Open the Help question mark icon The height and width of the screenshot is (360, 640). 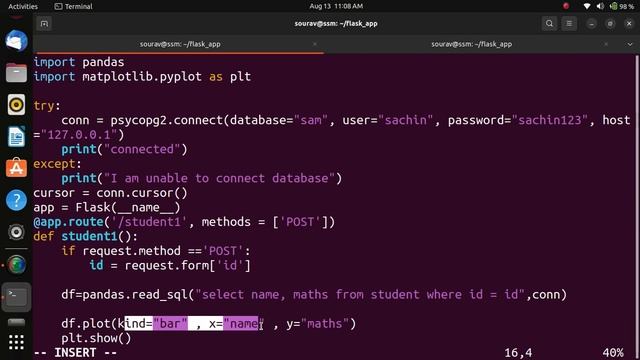coord(16,200)
